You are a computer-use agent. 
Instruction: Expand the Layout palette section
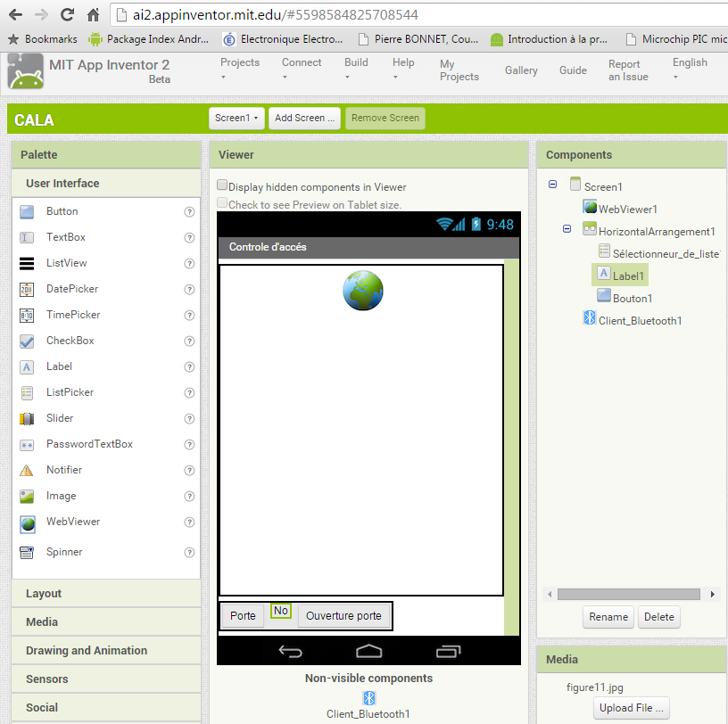[x=106, y=594]
